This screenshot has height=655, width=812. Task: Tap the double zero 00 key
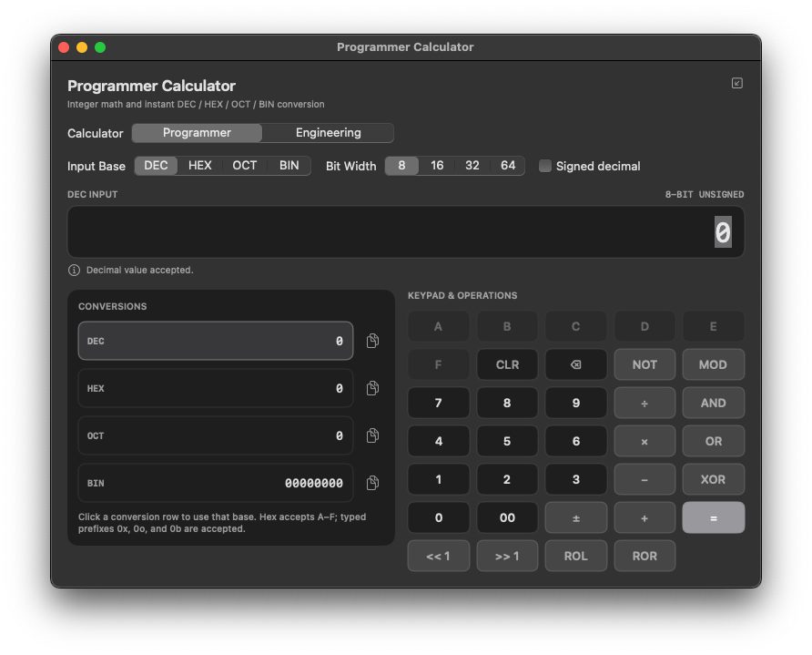(x=507, y=517)
